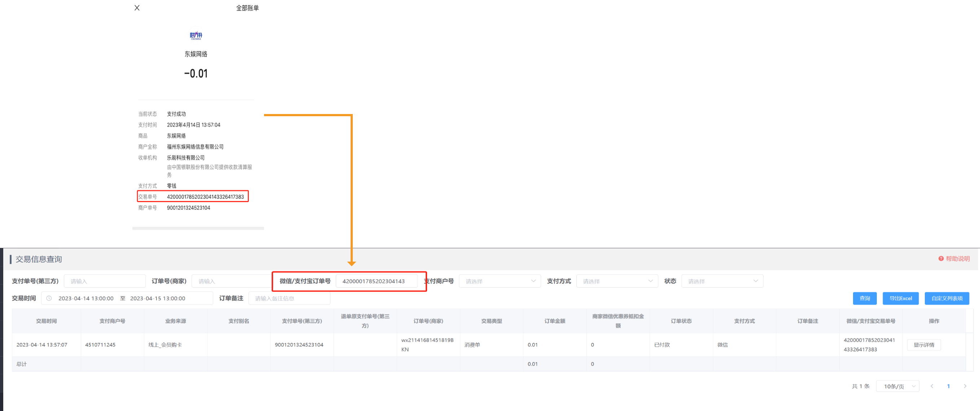
Task: Click the 交易类型 column header
Action: 492,321
